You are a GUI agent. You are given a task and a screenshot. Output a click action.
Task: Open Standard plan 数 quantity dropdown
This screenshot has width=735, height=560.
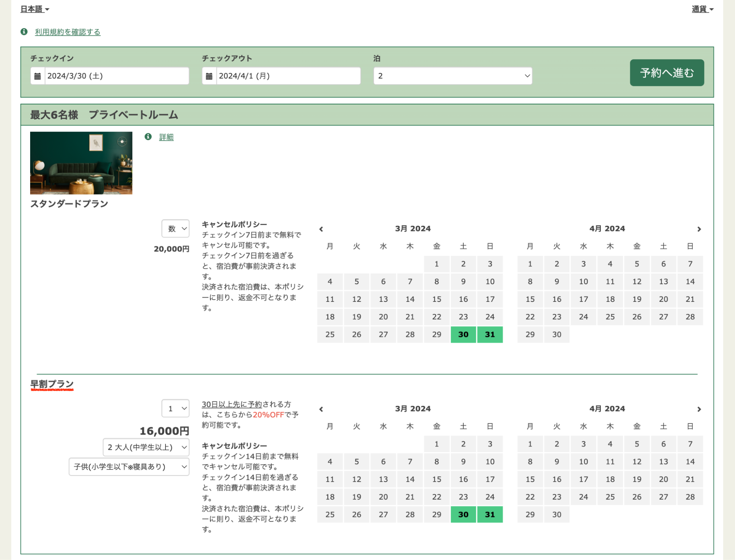tap(175, 229)
